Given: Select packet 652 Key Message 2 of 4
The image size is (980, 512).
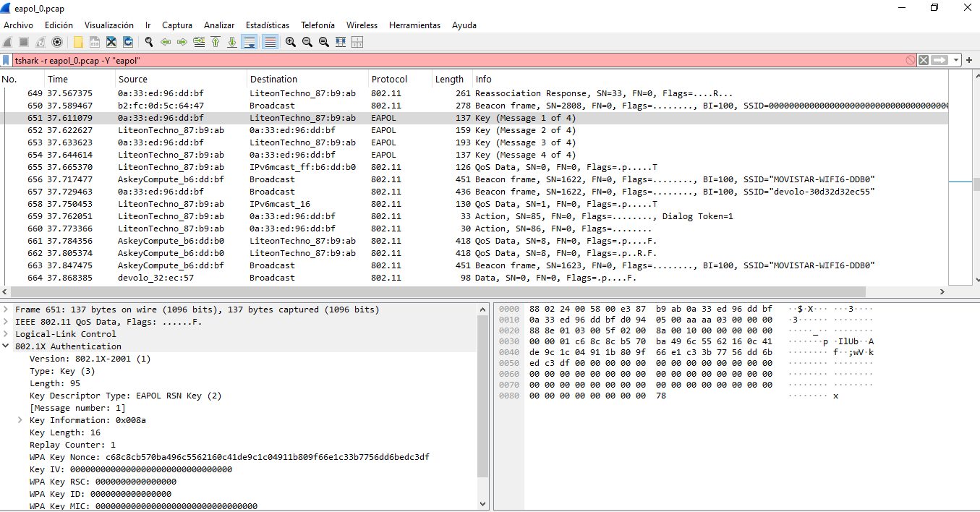Looking at the screenshot, I should click(474, 130).
